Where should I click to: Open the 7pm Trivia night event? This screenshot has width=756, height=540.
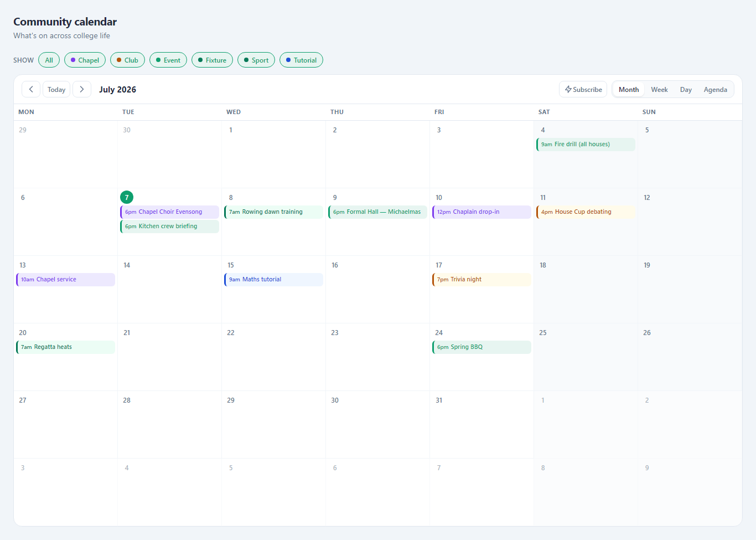481,279
